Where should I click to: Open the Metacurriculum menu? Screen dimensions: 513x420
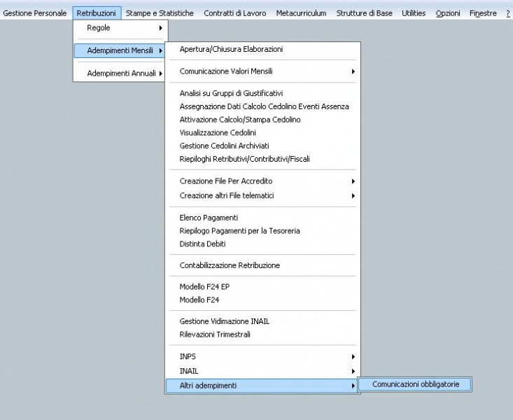302,13
